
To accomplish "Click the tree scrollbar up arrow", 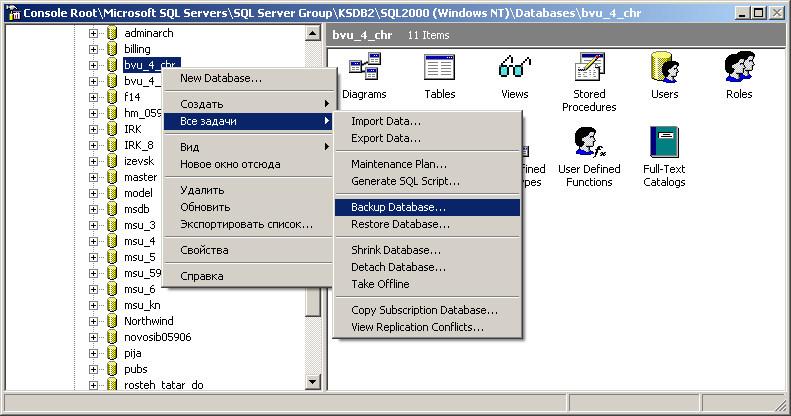I will pyautogui.click(x=313, y=33).
